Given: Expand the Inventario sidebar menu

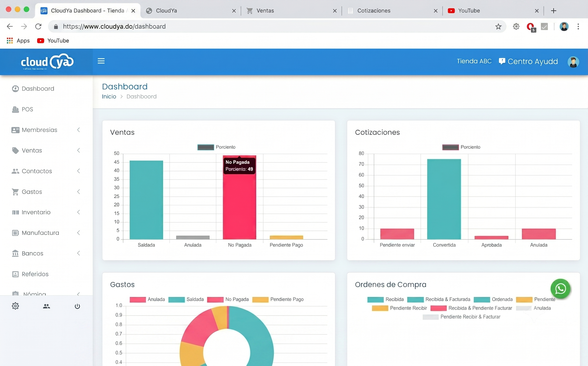Looking at the screenshot, I should (x=46, y=212).
